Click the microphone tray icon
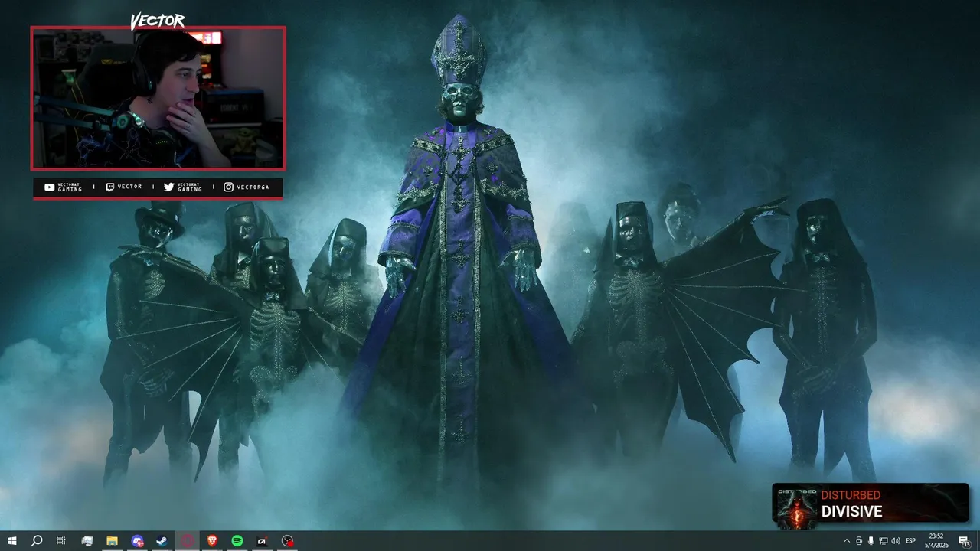 coord(871,541)
